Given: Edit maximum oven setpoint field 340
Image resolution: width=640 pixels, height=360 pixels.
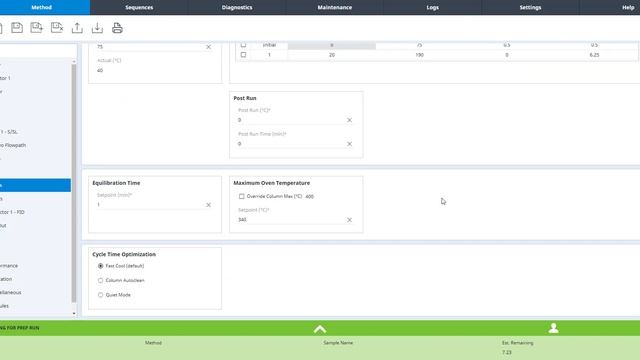Looking at the screenshot, I should click(x=291, y=220).
